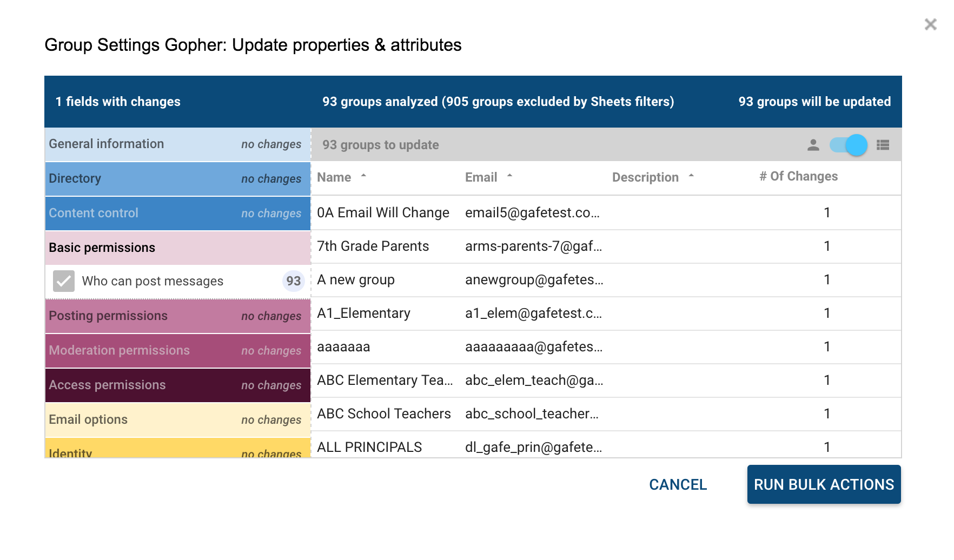Viewport: 954px width, 560px height.
Task: Click the Name column sort arrow
Action: tap(364, 176)
